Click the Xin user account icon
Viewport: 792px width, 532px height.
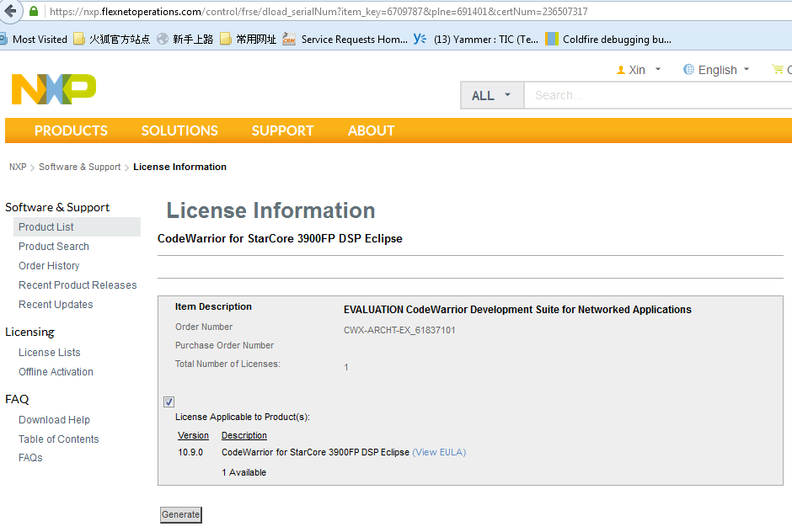pos(621,70)
